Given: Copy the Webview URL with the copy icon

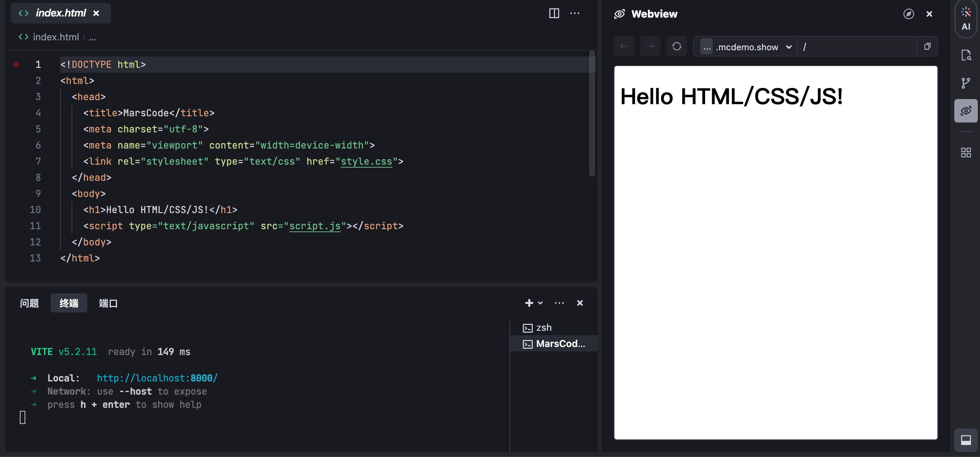Looking at the screenshot, I should point(927,46).
